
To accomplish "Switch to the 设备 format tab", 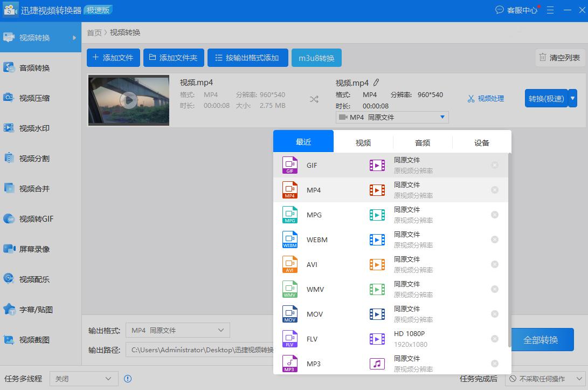I will [482, 143].
